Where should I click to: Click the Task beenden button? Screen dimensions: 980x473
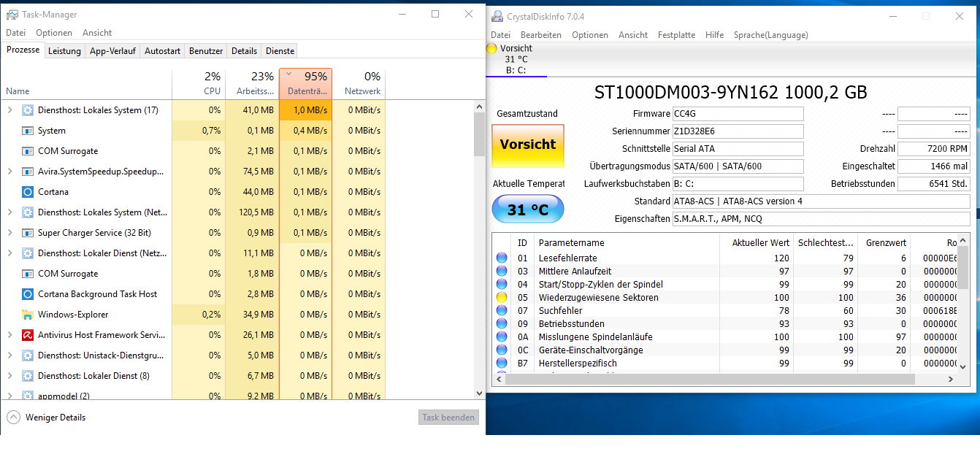tap(449, 418)
